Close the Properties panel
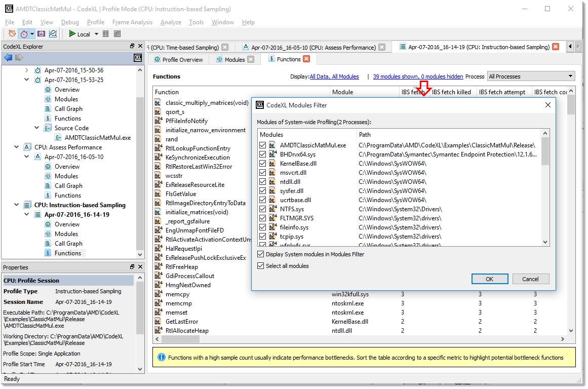 (x=140, y=267)
